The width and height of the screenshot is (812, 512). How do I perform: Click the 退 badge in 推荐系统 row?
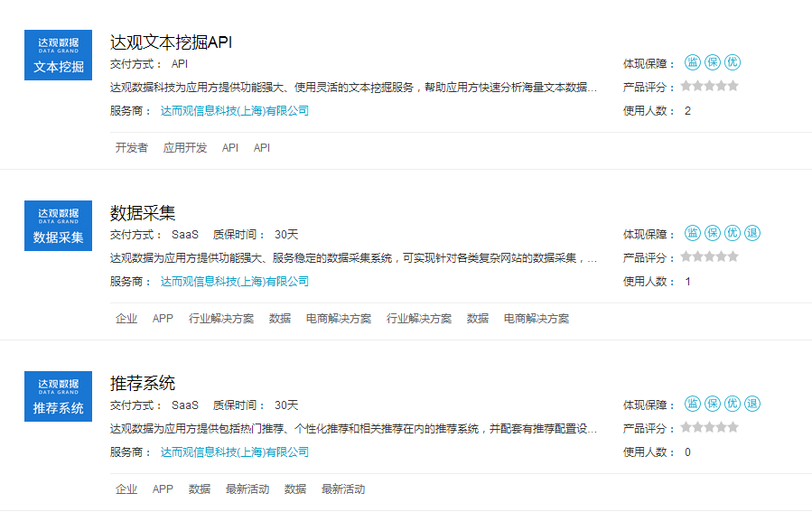[752, 404]
